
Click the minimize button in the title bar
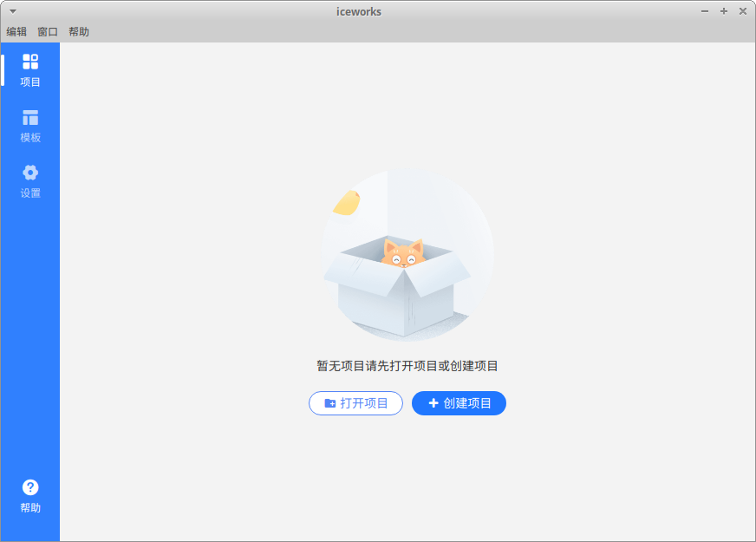coord(704,11)
